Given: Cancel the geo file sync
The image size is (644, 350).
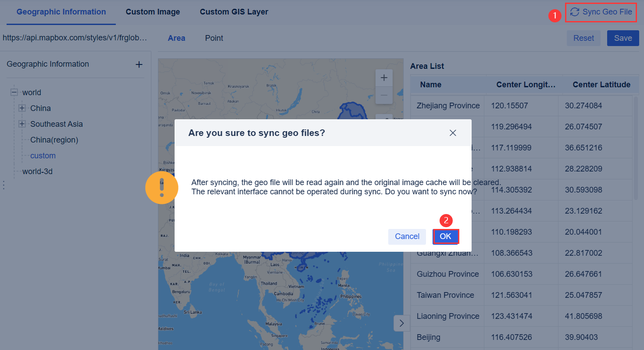Looking at the screenshot, I should tap(407, 236).
